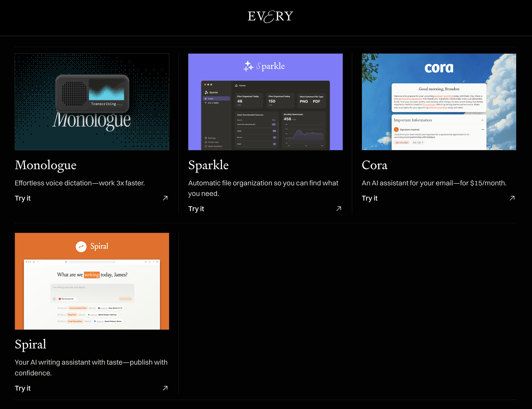Click Try it under Cora
This screenshot has height=409, width=532.
pyautogui.click(x=369, y=198)
